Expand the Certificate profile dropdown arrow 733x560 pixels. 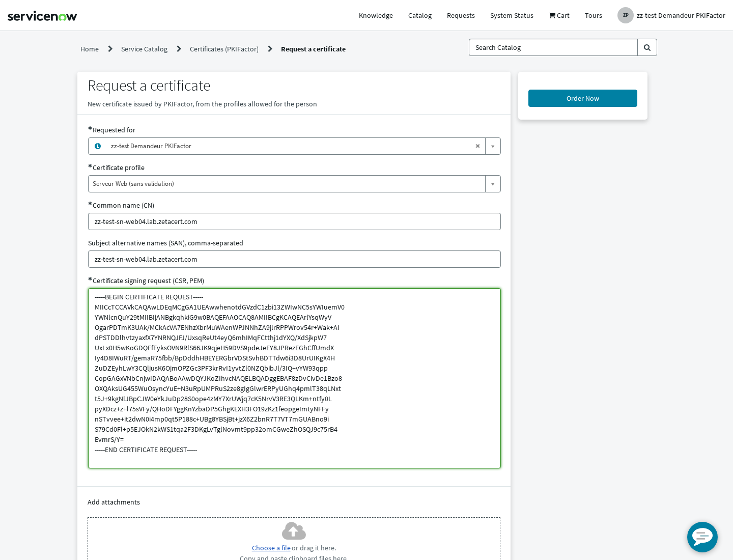point(493,184)
